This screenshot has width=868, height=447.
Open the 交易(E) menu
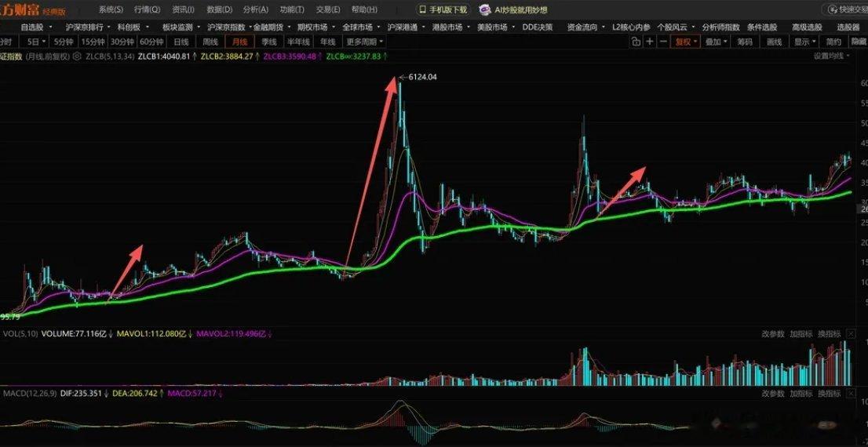[x=328, y=9]
